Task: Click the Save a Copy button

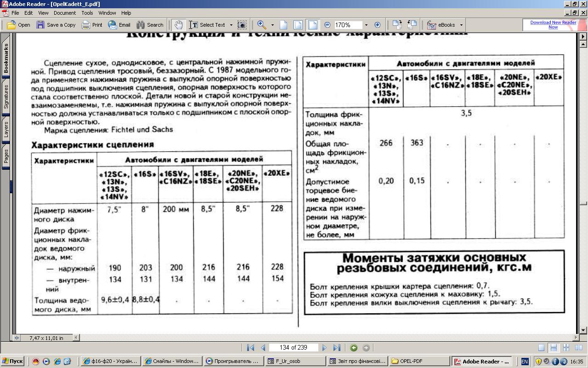Action: (56, 25)
